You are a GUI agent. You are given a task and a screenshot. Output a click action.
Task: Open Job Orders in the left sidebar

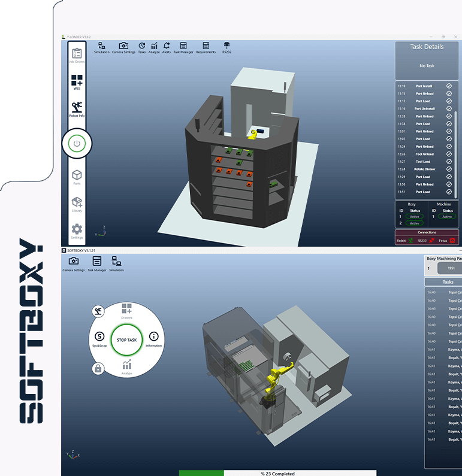tap(76, 55)
